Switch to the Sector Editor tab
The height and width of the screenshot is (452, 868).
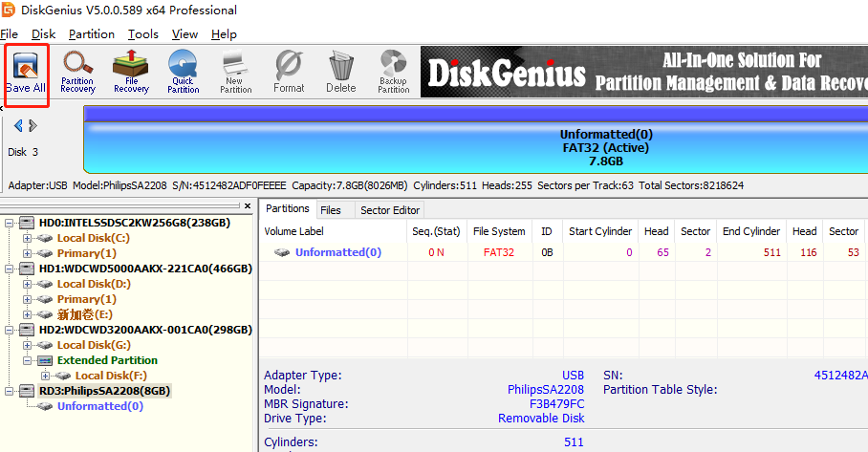click(x=389, y=210)
